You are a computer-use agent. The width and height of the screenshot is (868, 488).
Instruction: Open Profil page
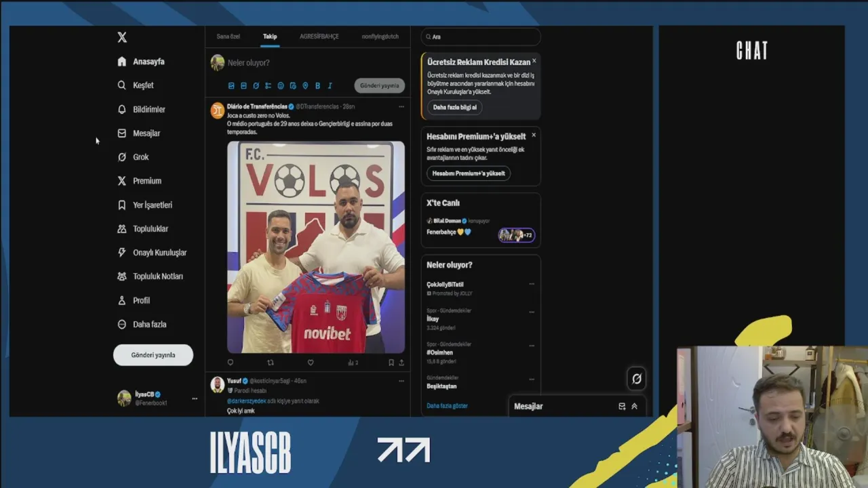tap(134, 300)
